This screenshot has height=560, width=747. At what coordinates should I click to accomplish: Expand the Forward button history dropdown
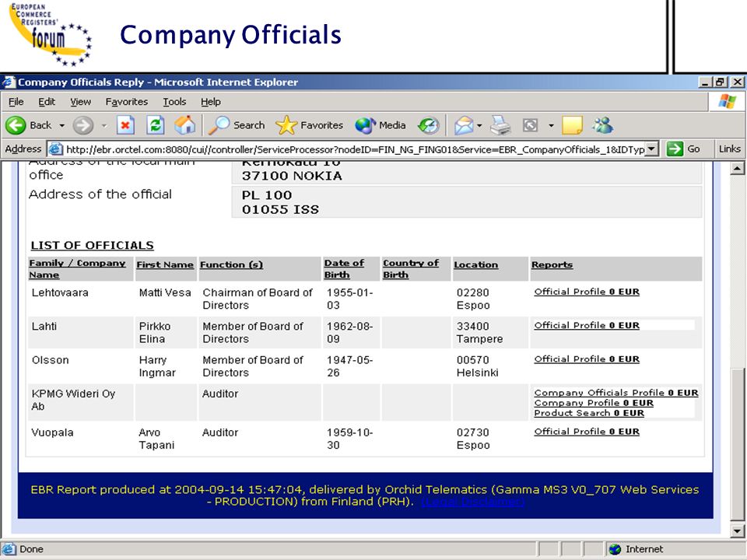pos(103,126)
